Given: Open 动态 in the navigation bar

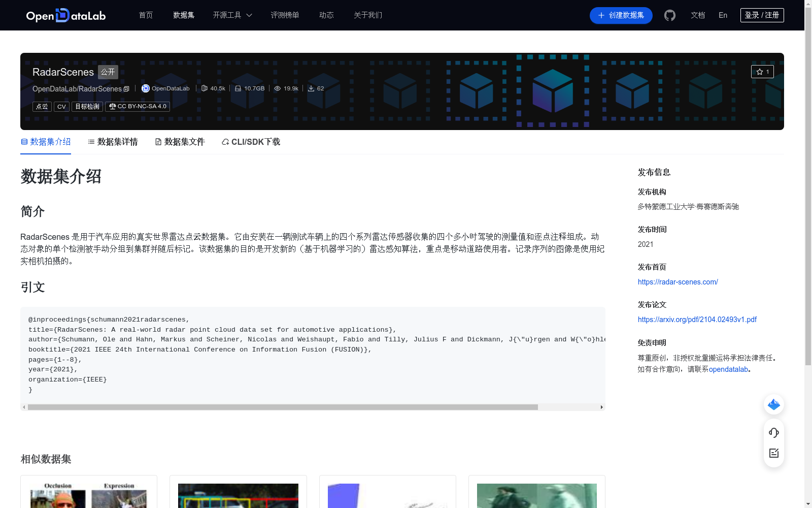Looking at the screenshot, I should [x=326, y=15].
